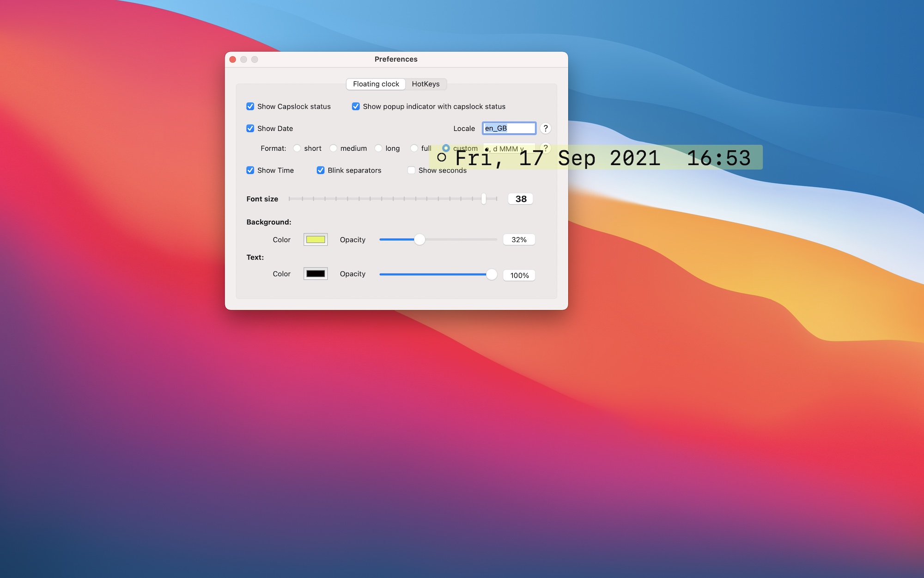Image resolution: width=924 pixels, height=578 pixels.
Task: Uncheck Show Capslock status
Action: coord(250,106)
